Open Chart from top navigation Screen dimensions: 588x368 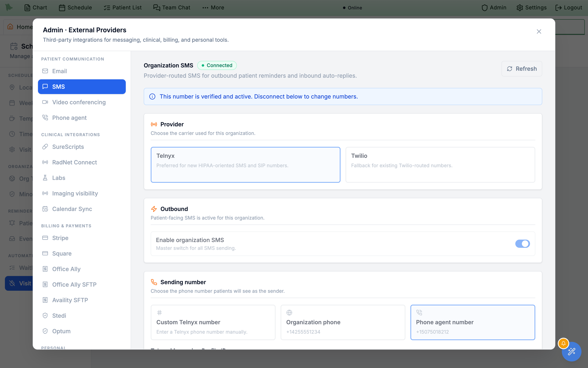[x=36, y=8]
